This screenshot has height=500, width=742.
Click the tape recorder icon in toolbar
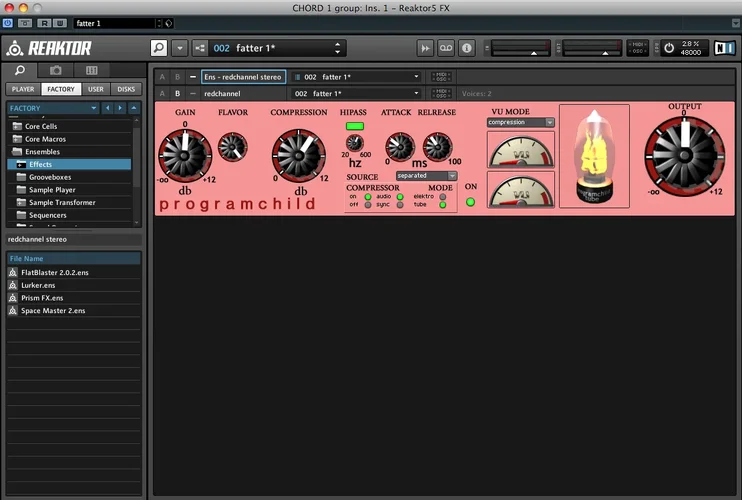tap(446, 48)
